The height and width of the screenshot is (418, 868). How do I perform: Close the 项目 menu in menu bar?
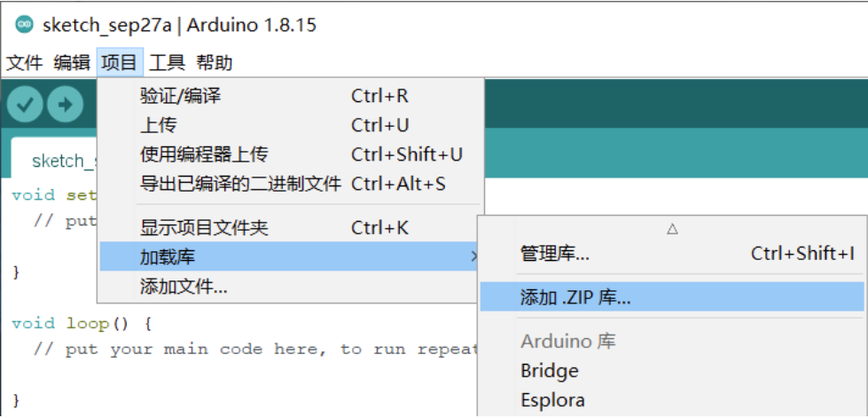120,63
